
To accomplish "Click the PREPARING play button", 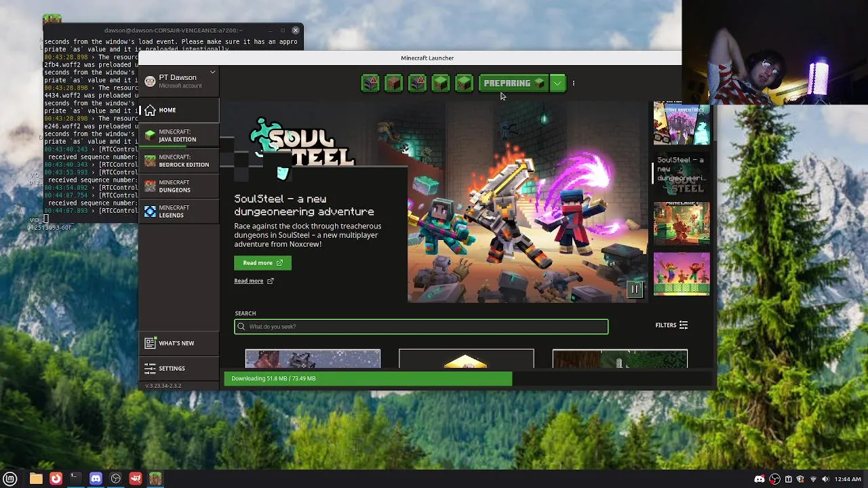I will [x=513, y=83].
